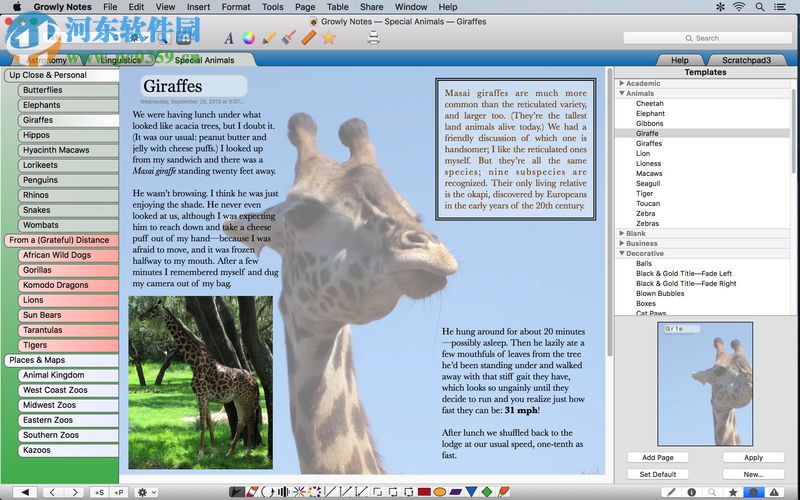Select From a (Grateful) Distance group
The height and width of the screenshot is (500, 800).
[62, 240]
